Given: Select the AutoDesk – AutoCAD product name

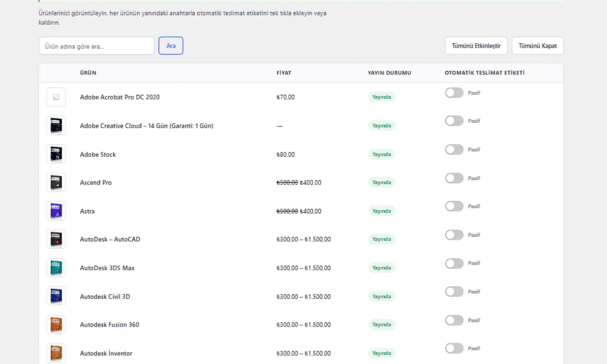Looking at the screenshot, I should 110,239.
